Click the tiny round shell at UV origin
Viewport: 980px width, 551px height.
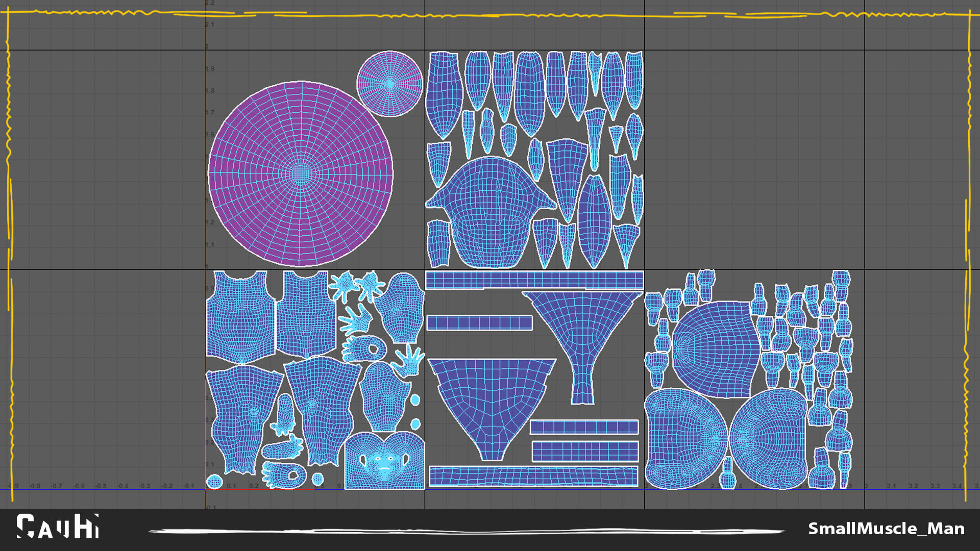pyautogui.click(x=214, y=481)
